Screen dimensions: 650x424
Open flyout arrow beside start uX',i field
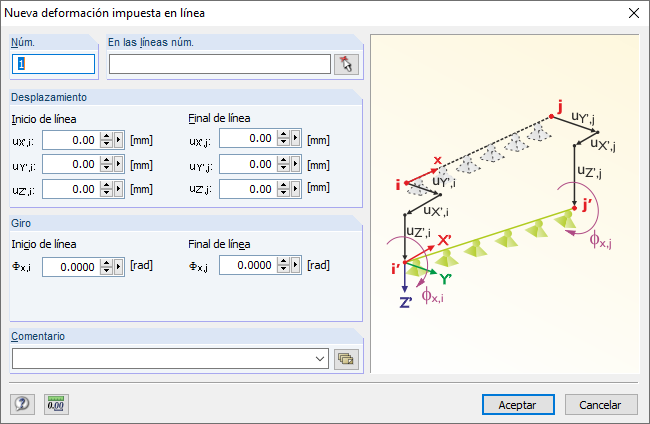coord(119,140)
